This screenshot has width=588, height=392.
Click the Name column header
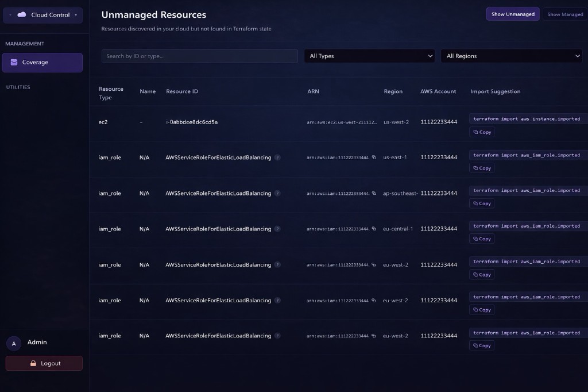click(x=148, y=91)
